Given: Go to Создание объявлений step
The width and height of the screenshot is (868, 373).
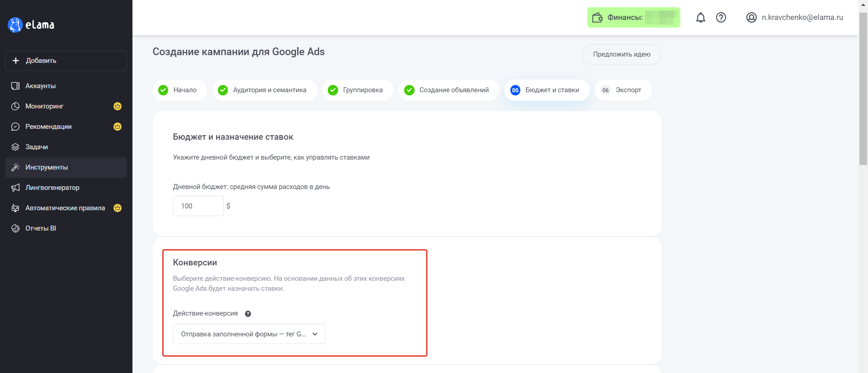Looking at the screenshot, I should point(449,90).
